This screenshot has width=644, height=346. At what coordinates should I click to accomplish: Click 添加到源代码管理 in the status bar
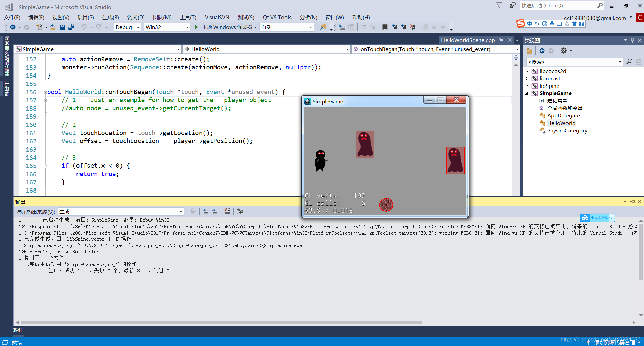click(614, 342)
